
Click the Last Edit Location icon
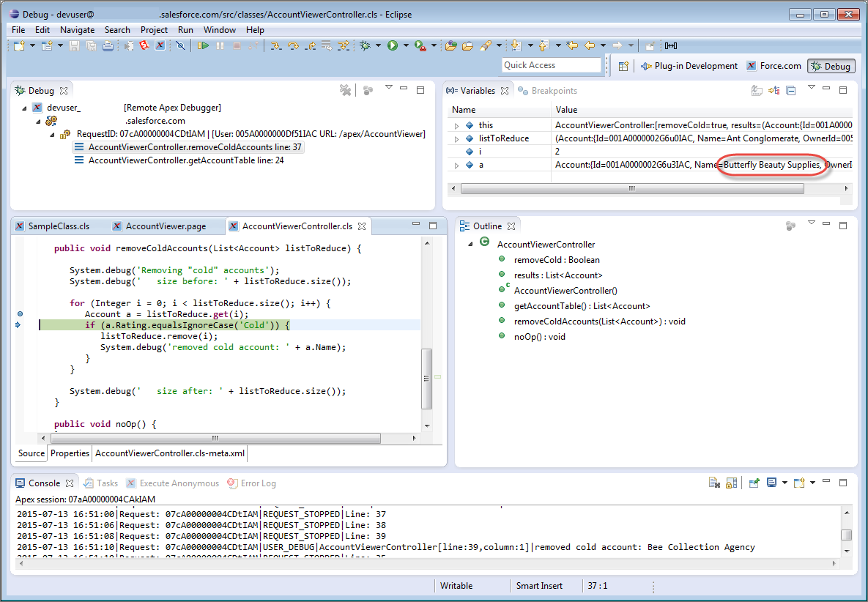[572, 46]
